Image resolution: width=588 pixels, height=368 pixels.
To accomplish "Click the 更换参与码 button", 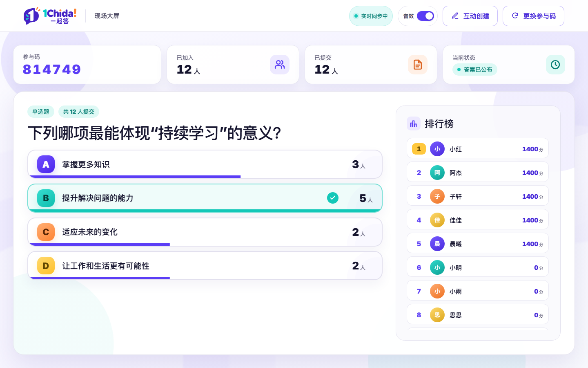I will coord(533,16).
